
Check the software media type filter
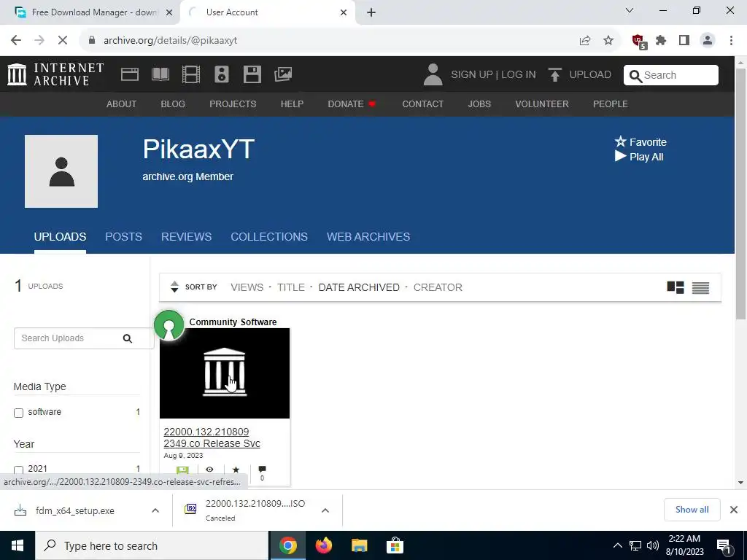coord(18,413)
